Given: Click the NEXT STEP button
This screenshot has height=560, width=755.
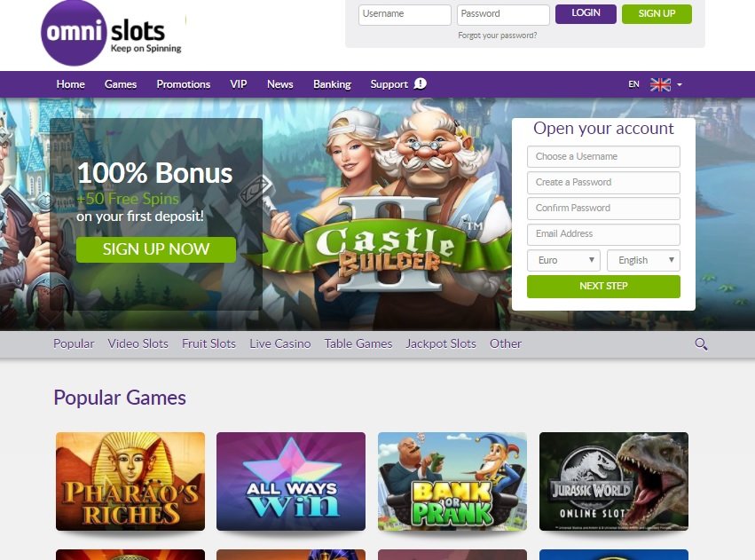Looking at the screenshot, I should [603, 286].
